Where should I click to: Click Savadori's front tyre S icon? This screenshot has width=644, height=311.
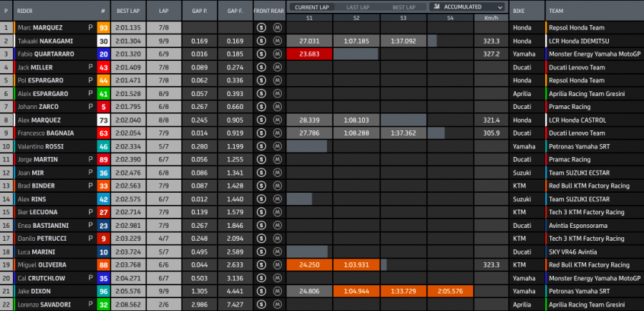pos(262,305)
